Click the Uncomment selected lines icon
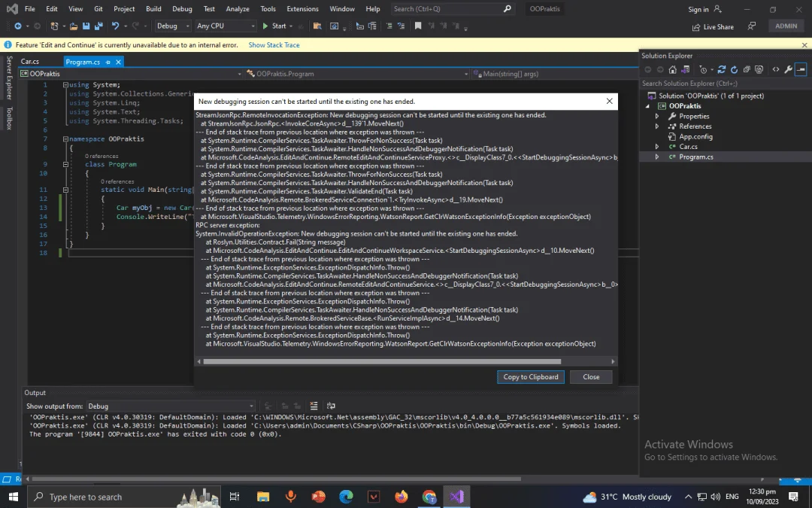This screenshot has width=812, height=508. coord(401,26)
